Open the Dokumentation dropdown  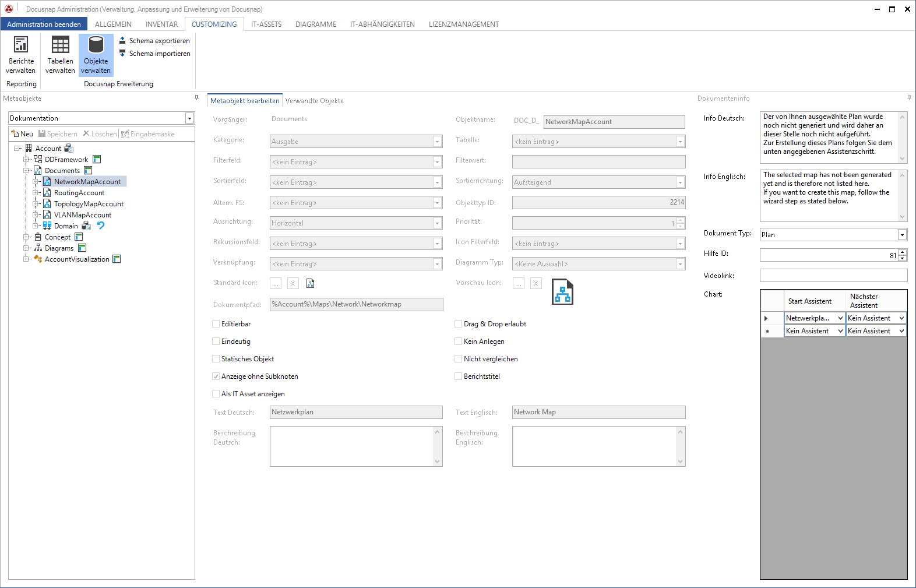189,118
